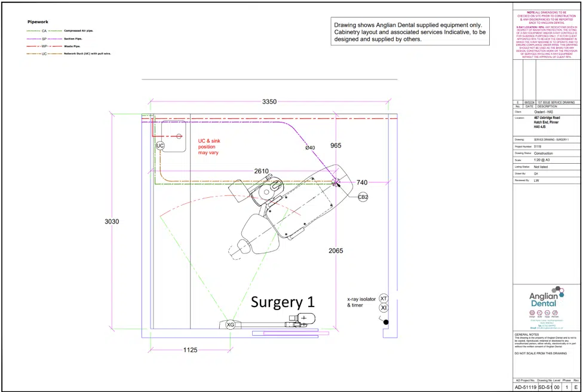This screenshot has height=392, width=583.
Task: Click the XT x-ray timer symbol
Action: pos(384,298)
